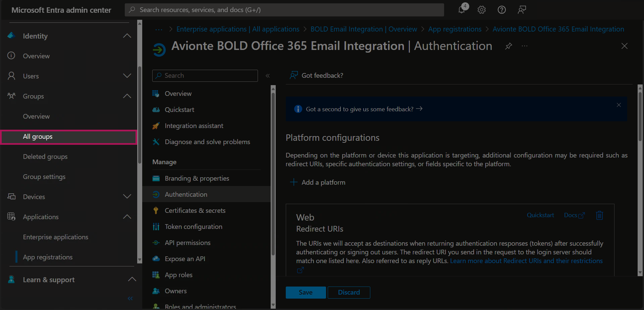Delete the Web platform using trash icon
The image size is (644, 310).
pyautogui.click(x=599, y=215)
